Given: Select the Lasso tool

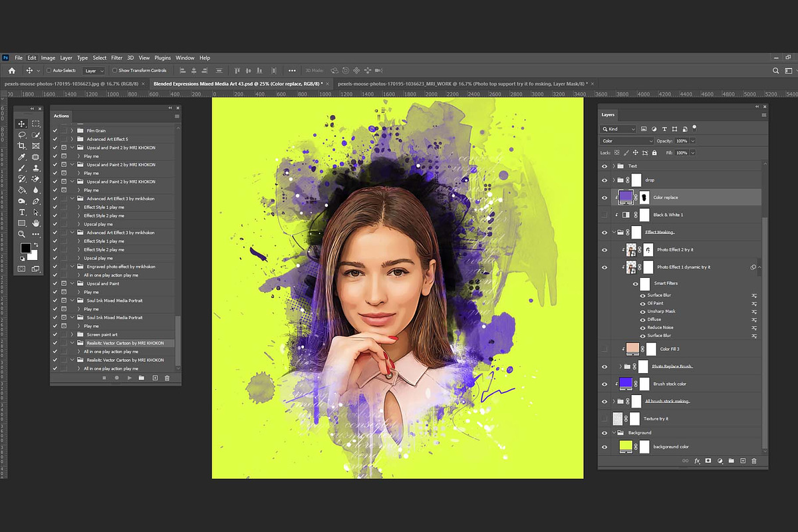Looking at the screenshot, I should 21,135.
